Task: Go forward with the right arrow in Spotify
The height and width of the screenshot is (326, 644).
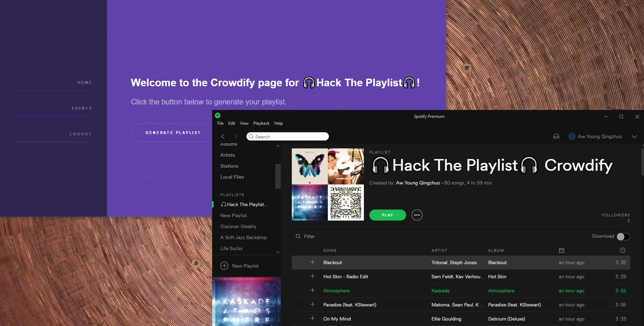Action: coord(235,136)
